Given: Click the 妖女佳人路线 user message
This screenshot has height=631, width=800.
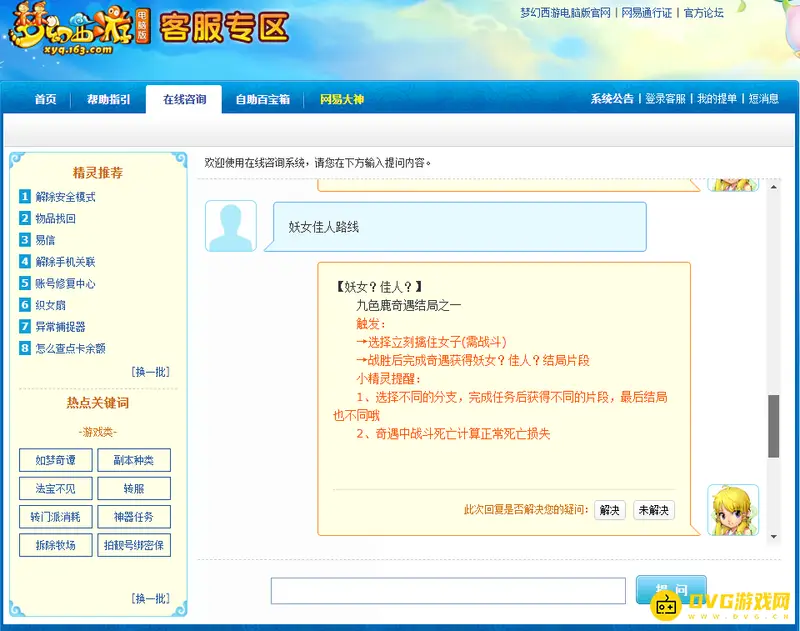Looking at the screenshot, I should [323, 227].
